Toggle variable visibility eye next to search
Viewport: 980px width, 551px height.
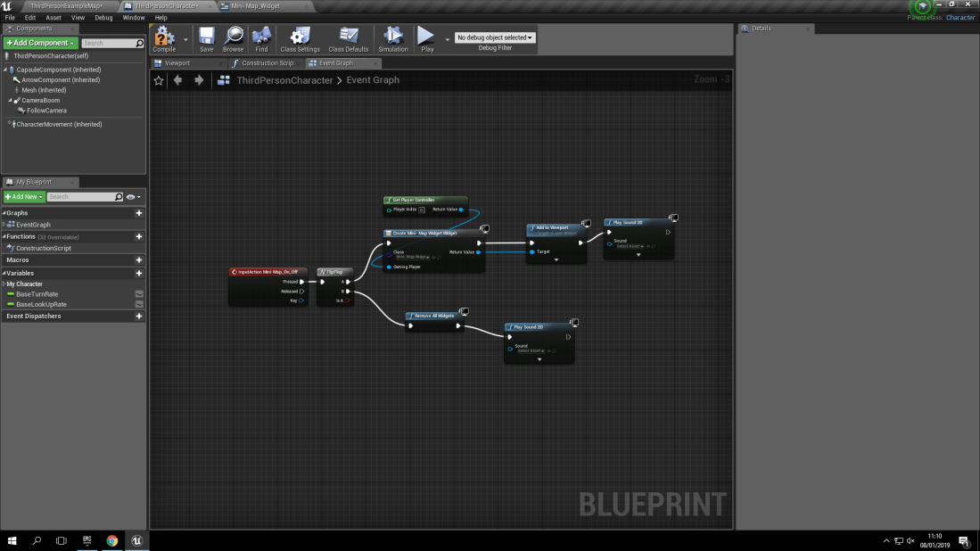[132, 196]
